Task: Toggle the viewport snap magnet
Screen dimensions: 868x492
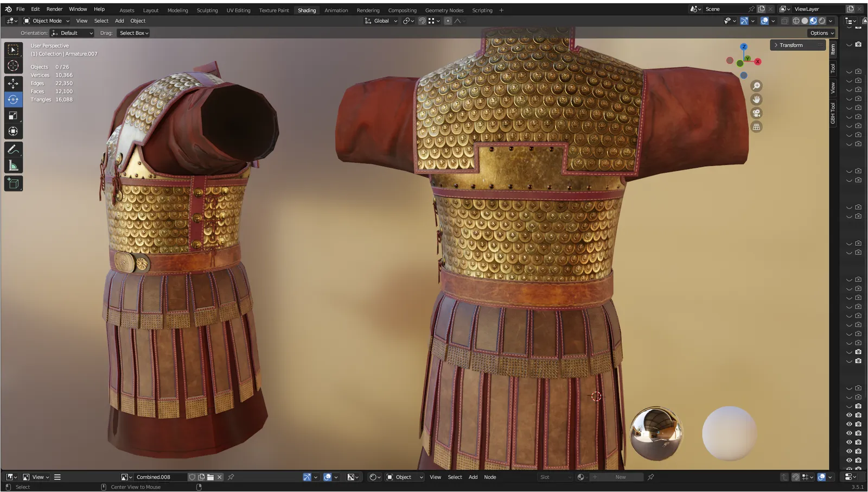Action: point(422,21)
